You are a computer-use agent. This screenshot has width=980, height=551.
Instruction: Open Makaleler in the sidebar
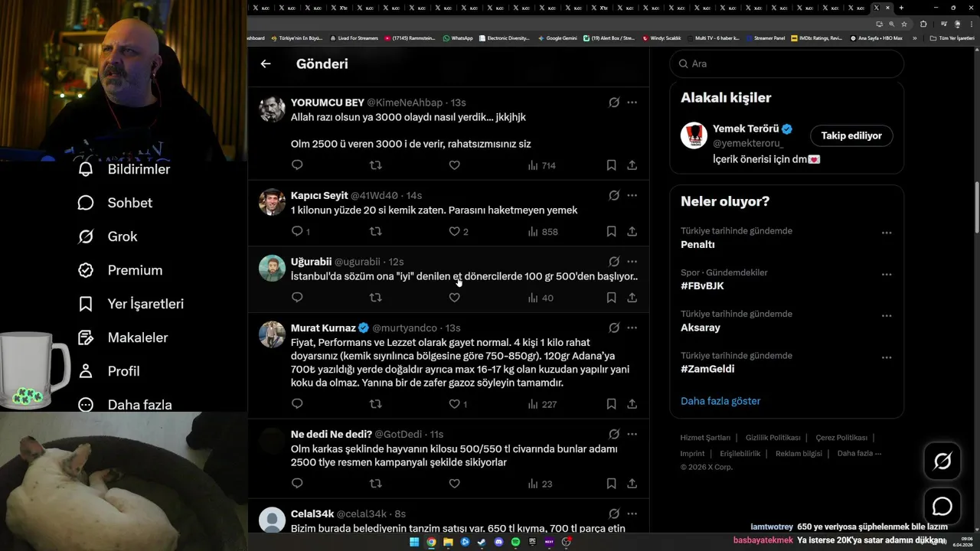(122, 337)
